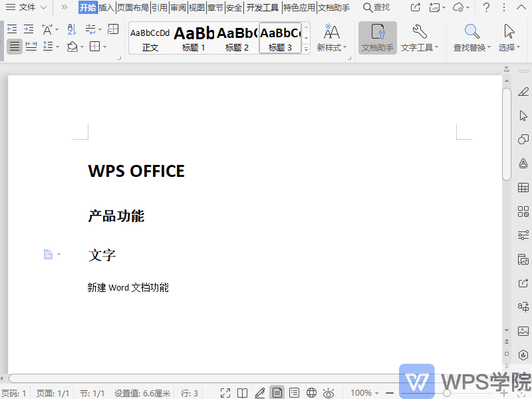
Task: Click the 查找 search command box
Action: tap(376, 7)
